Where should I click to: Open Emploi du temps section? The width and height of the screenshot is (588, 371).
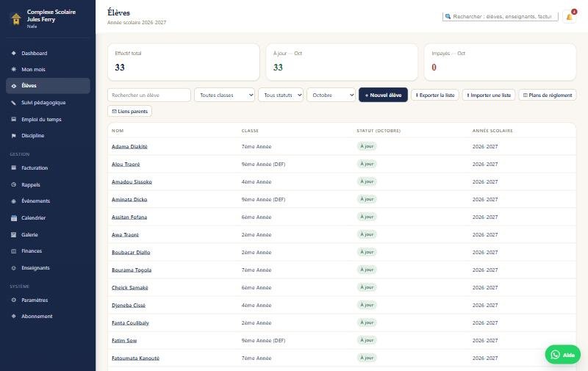48,120
